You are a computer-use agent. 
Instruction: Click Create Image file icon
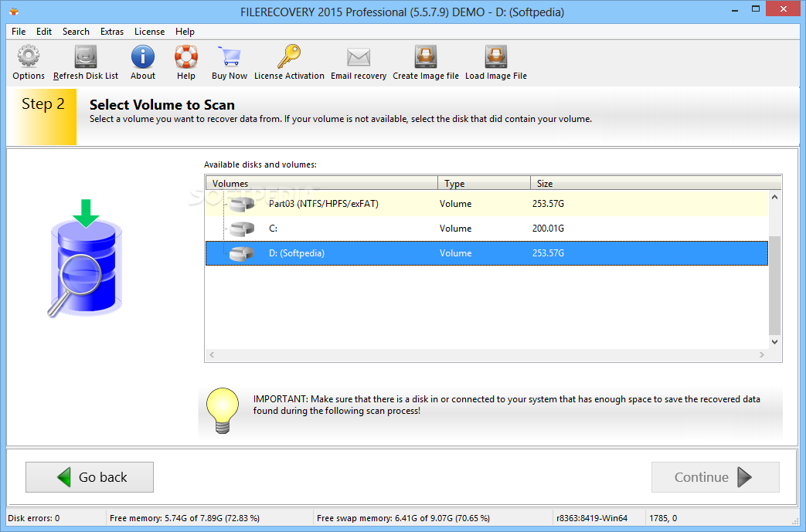coord(426,56)
